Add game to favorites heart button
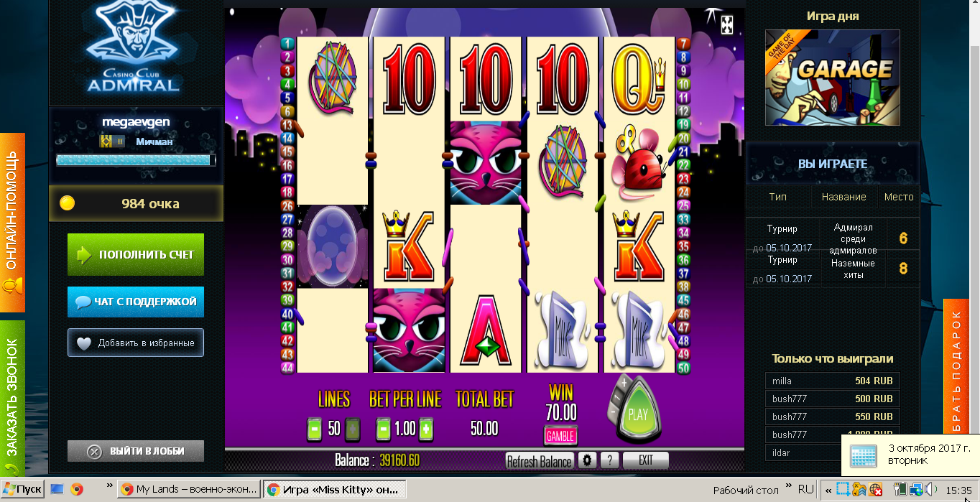Image resolution: width=980 pixels, height=502 pixels. [136, 343]
